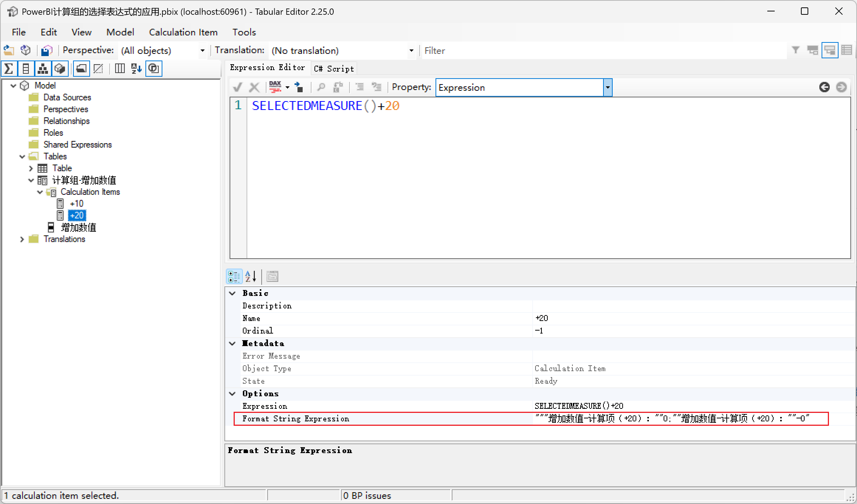Collapse the Basic property category
The image size is (857, 504).
click(x=233, y=293)
